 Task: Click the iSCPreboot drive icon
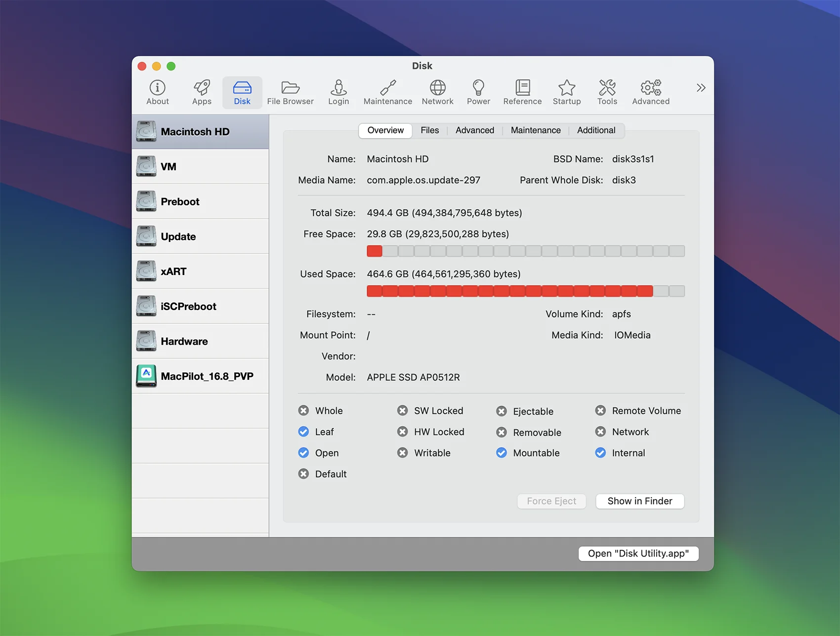click(x=146, y=306)
